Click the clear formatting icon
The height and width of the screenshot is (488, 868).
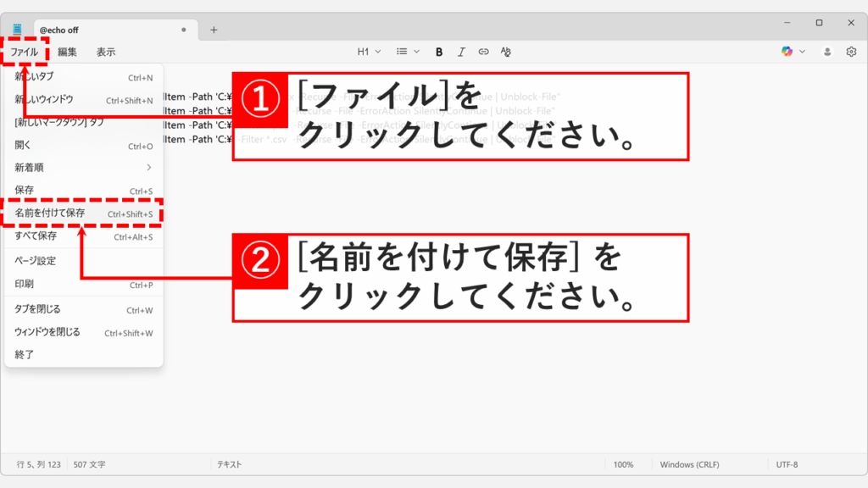(506, 52)
